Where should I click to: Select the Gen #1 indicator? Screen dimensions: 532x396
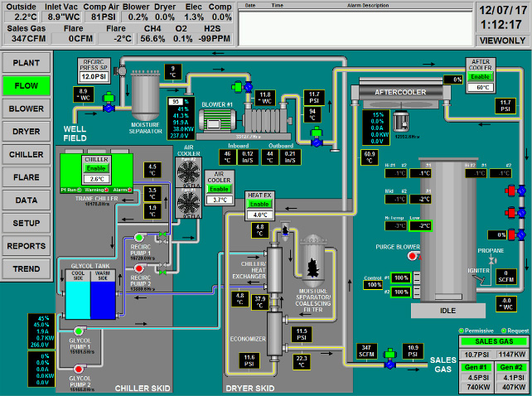476,367
